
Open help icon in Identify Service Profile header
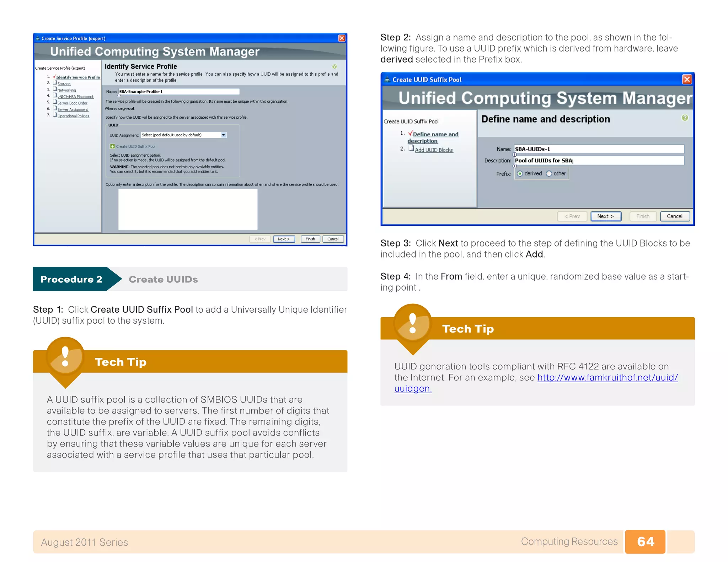coord(334,66)
